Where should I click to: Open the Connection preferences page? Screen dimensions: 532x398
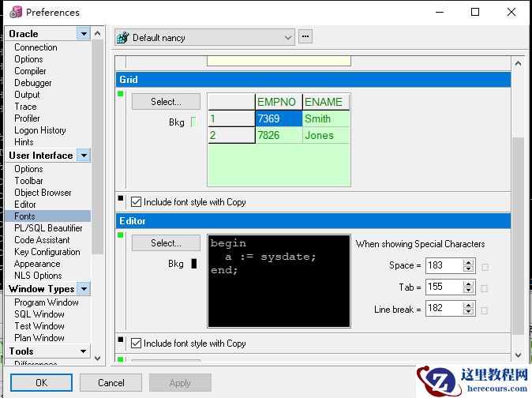click(36, 47)
